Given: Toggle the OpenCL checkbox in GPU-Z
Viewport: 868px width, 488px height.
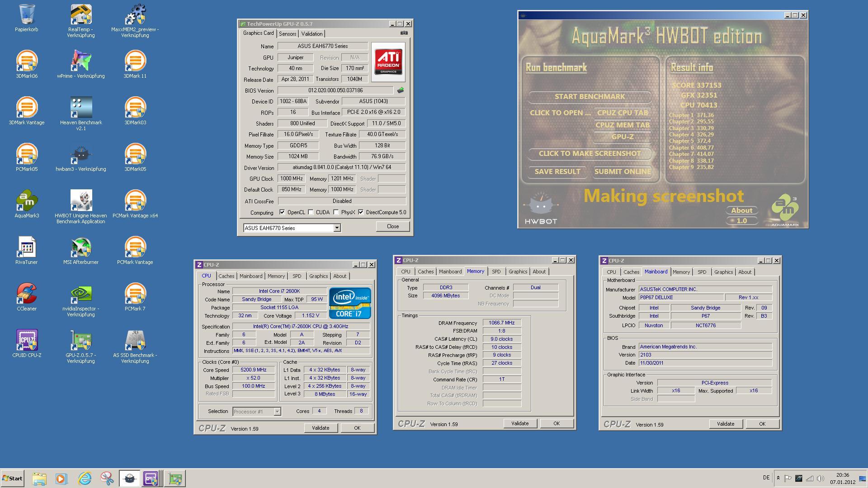Looking at the screenshot, I should click(x=282, y=212).
